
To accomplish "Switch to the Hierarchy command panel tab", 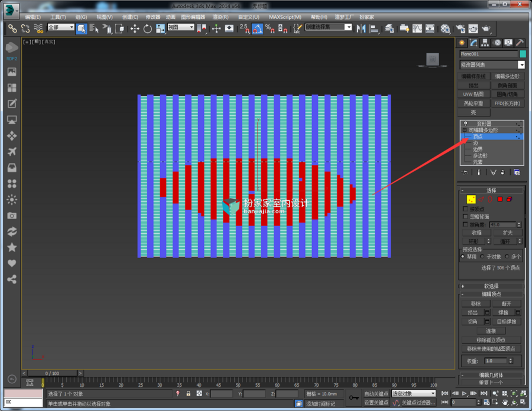I will (485, 43).
